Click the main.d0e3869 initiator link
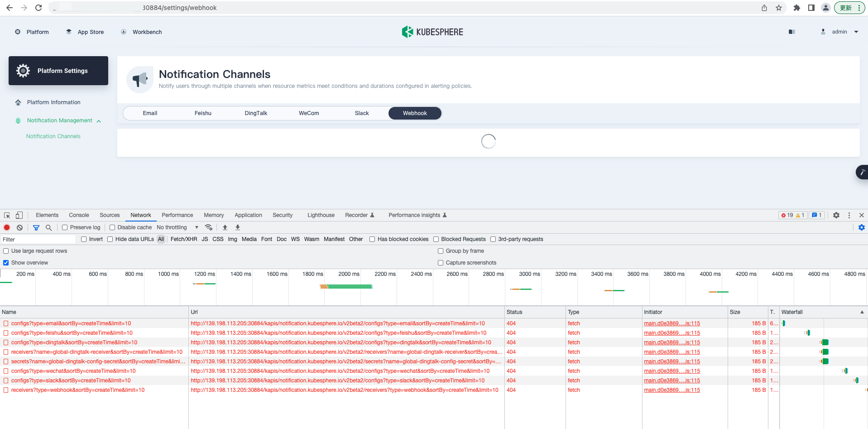 671,323
